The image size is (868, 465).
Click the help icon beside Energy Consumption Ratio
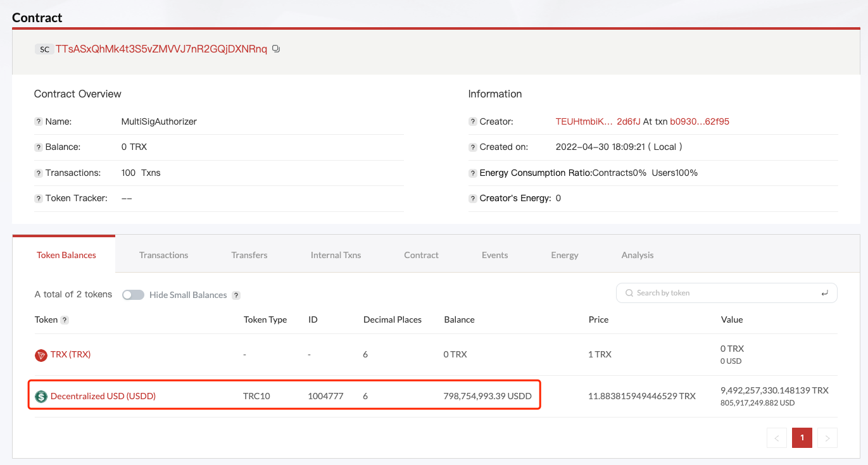[473, 173]
